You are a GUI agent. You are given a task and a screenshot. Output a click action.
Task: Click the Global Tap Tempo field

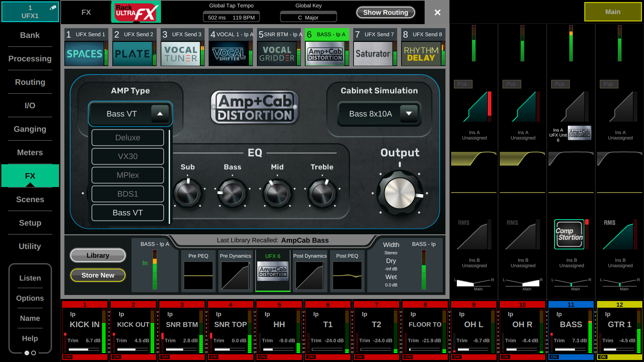[231, 17]
